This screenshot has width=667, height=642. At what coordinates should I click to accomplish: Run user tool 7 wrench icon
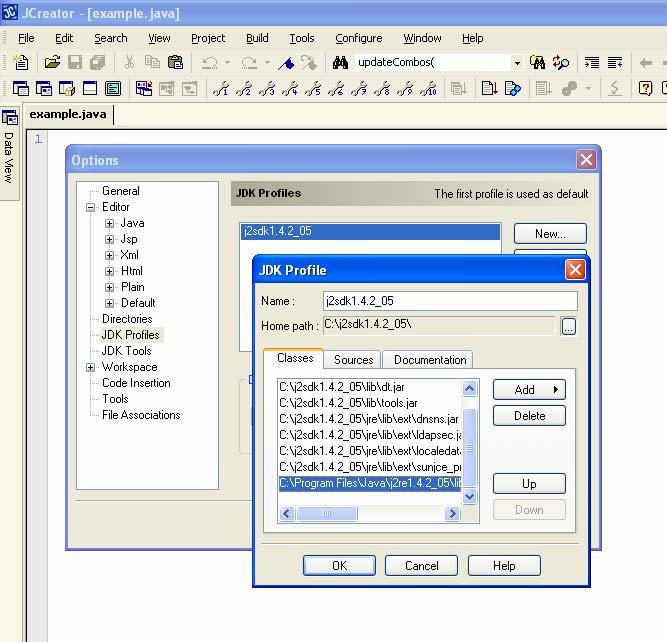coord(359,88)
